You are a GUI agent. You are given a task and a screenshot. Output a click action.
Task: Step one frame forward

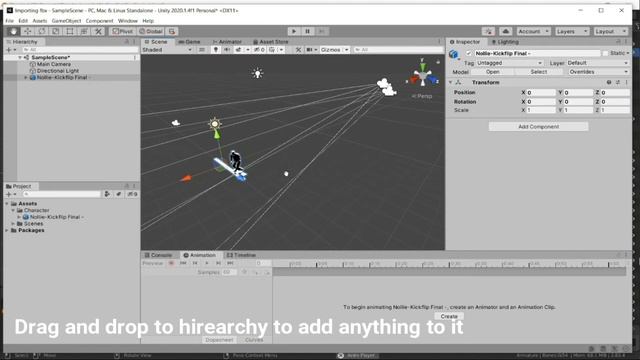pos(322,31)
